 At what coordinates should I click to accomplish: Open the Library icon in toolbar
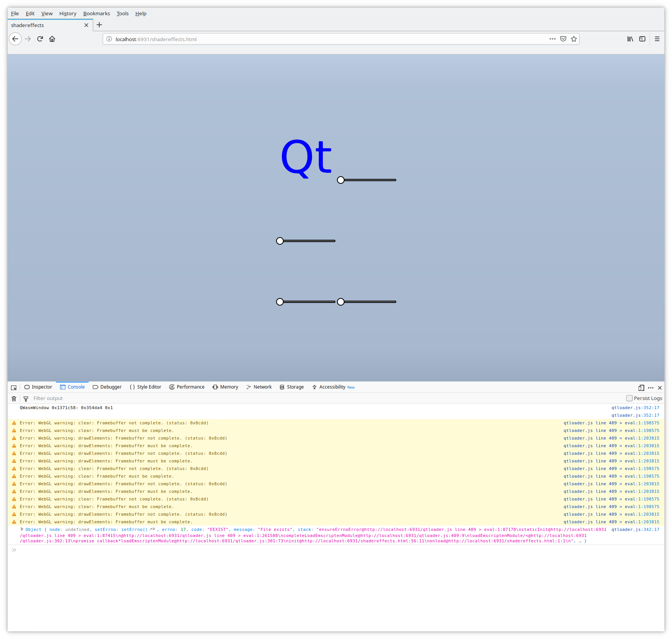coord(630,39)
